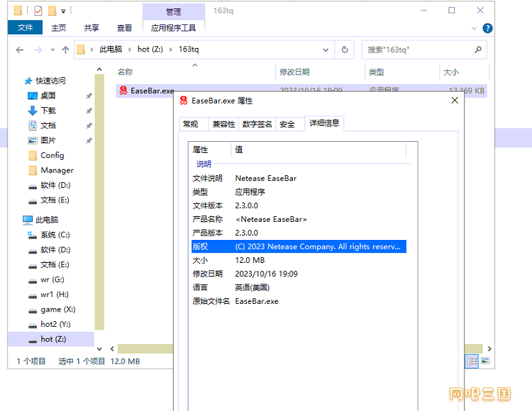Click navigation pane scroll up arrow

(99, 70)
